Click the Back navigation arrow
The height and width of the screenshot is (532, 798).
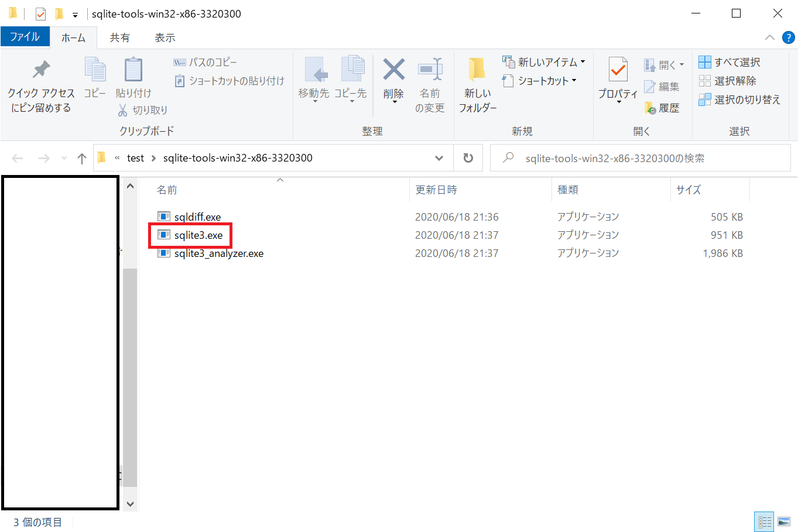tap(18, 158)
